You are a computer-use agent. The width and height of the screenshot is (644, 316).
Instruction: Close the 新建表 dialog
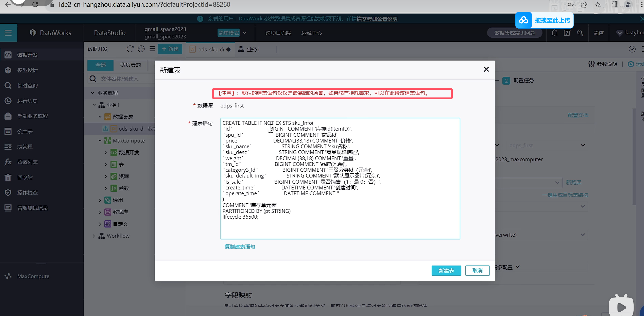point(486,69)
